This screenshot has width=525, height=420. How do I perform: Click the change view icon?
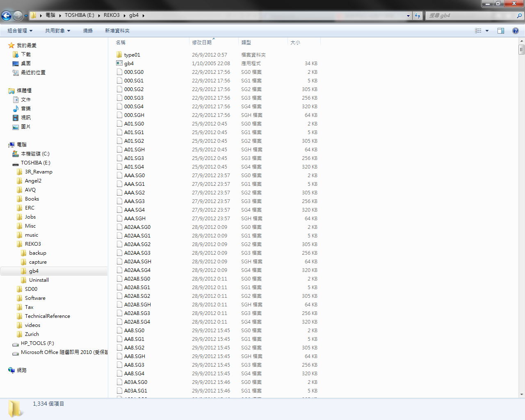coord(478,31)
